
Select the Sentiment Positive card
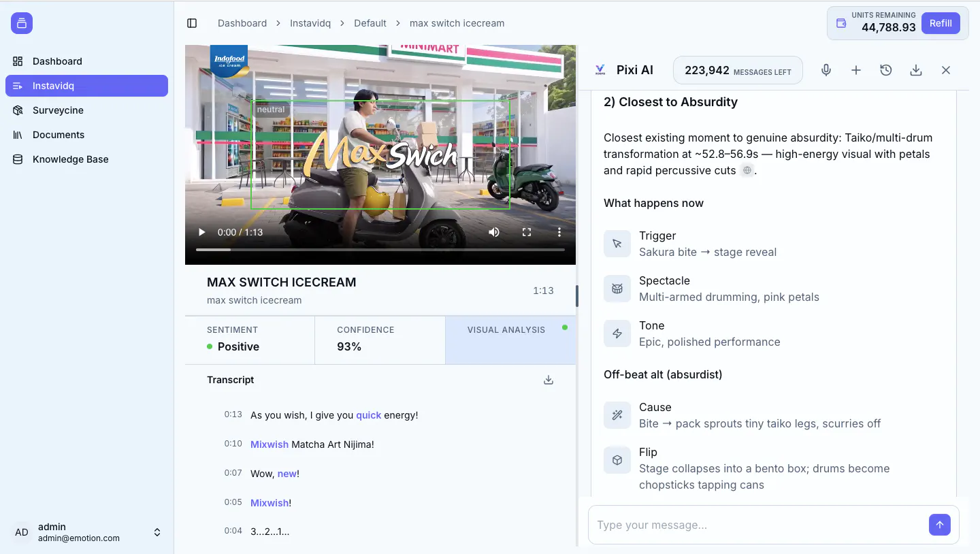click(250, 340)
